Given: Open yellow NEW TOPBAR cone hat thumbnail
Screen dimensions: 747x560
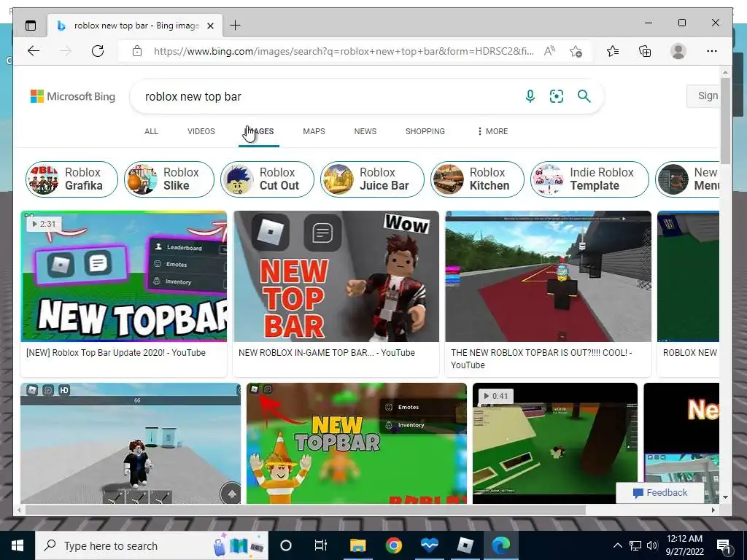Looking at the screenshot, I should [356, 443].
